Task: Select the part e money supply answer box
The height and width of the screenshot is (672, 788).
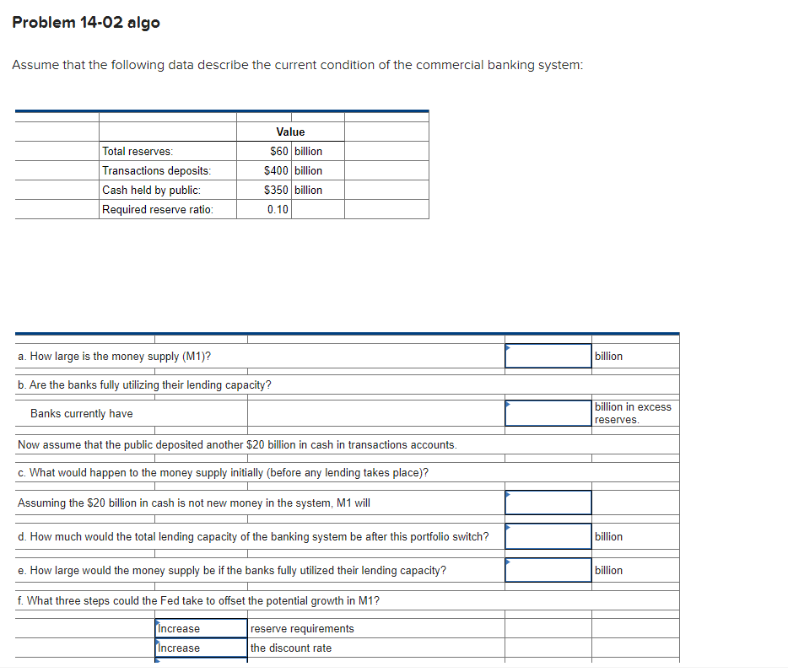Action: 547,570
